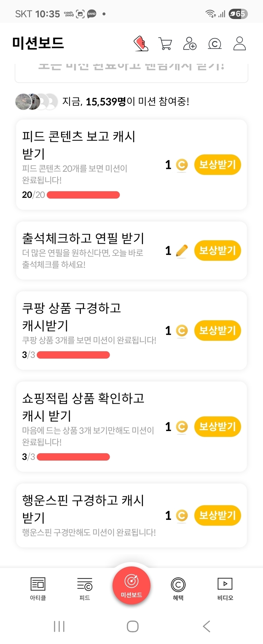This screenshot has height=644, width=263.
Task: Switch to the 아티클 tab
Action: pyautogui.click(x=38, y=589)
